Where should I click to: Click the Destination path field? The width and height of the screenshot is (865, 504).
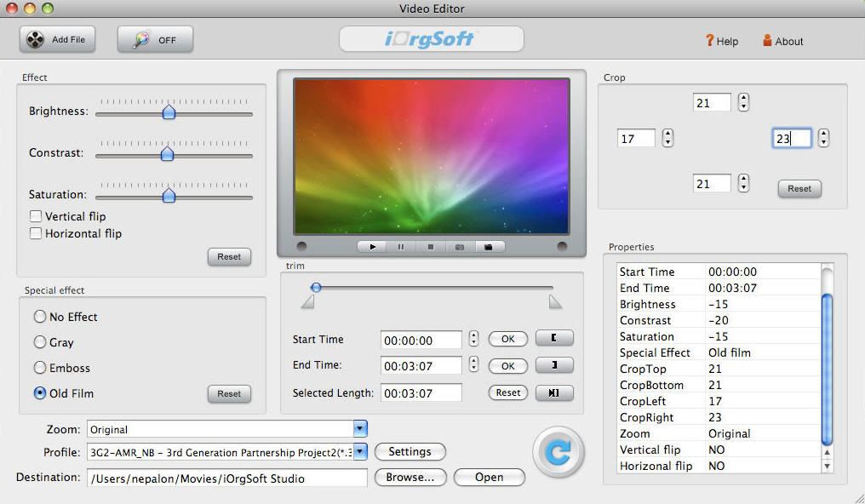pos(226,478)
